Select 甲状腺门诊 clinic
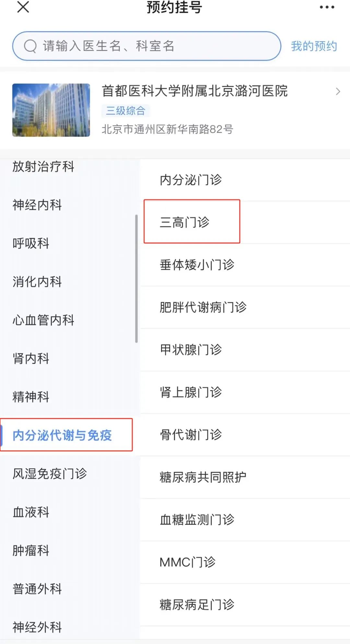Screen dimensions: 350x644 (191, 350)
